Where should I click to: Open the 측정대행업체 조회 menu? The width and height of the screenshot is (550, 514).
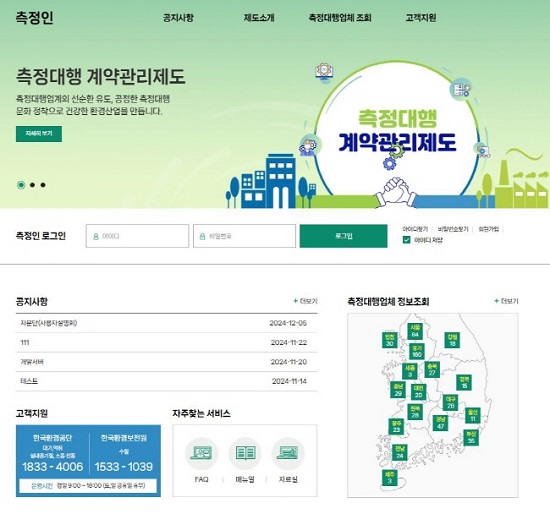coord(340,18)
